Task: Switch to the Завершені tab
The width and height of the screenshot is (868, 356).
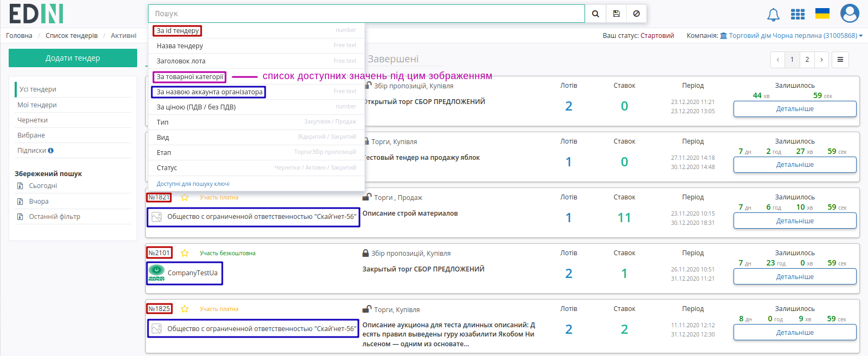Action: [393, 59]
